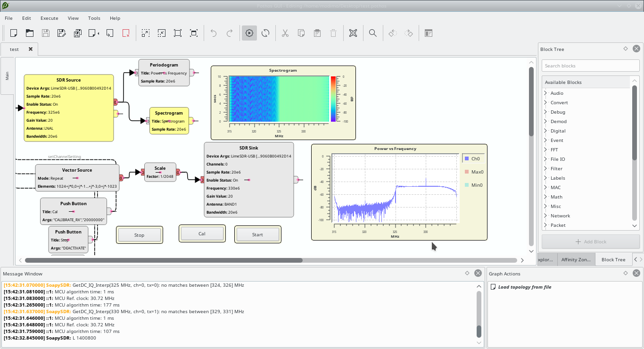Click the Save All stacked-disks icon

click(78, 33)
